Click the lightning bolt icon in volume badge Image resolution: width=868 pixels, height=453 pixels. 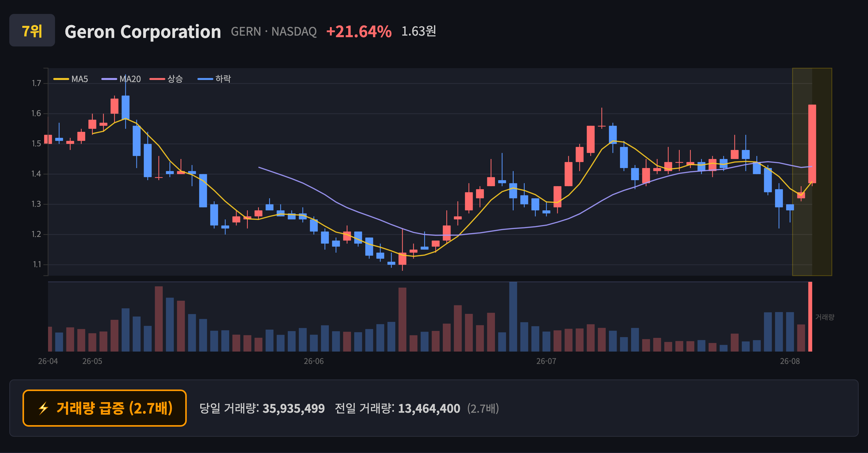(x=43, y=408)
